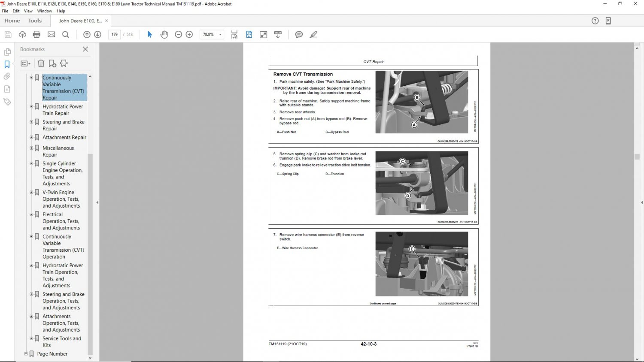Open the Tags panel icon in the sidebar
Viewport: 644px width, 362px height.
coord(7,102)
